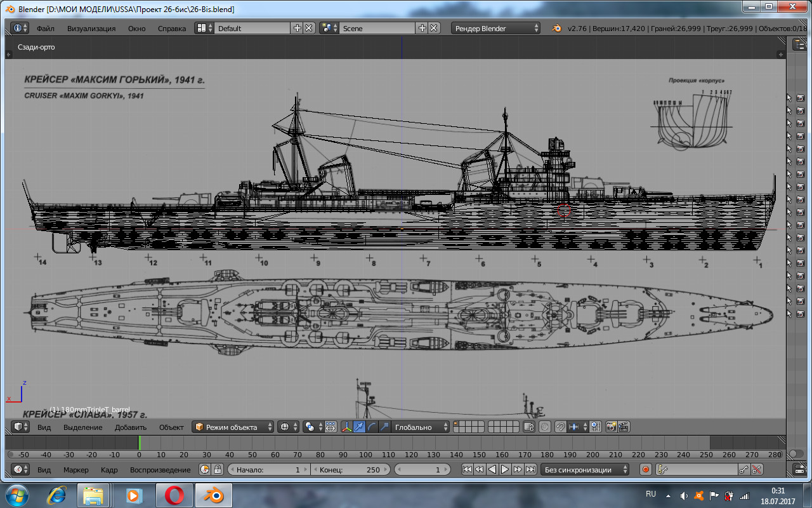Jump to the next keyframe
Image resolution: width=812 pixels, height=508 pixels.
click(x=518, y=469)
